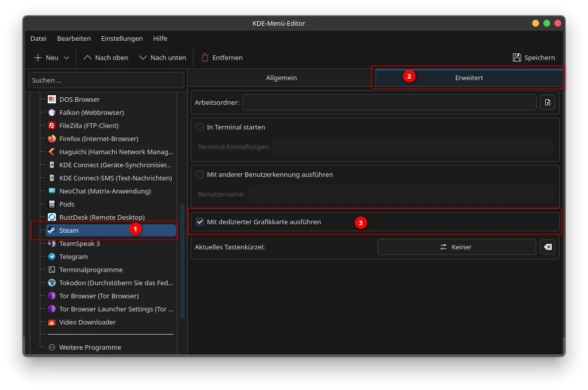Click the Haguichi icon

52,152
